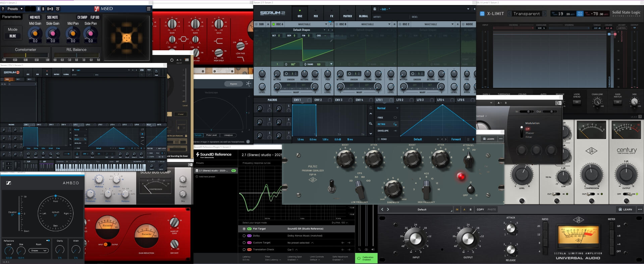Click the three-dots menu in 1176 toolbar
Image resolution: width=644 pixels, height=264 pixels.
(x=640, y=209)
